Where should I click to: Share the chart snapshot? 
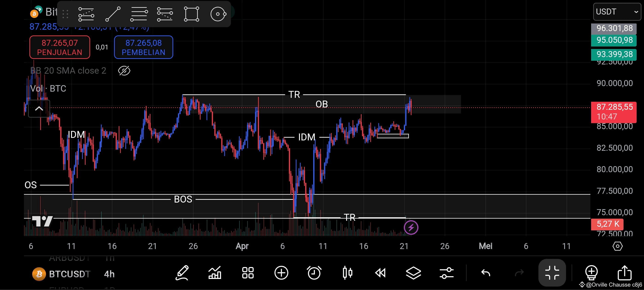coord(624,273)
